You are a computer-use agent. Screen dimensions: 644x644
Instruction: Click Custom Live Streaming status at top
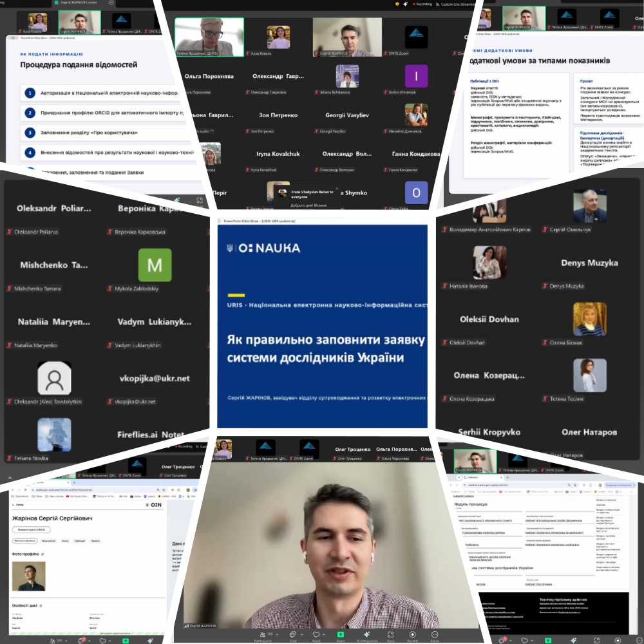(x=455, y=4)
